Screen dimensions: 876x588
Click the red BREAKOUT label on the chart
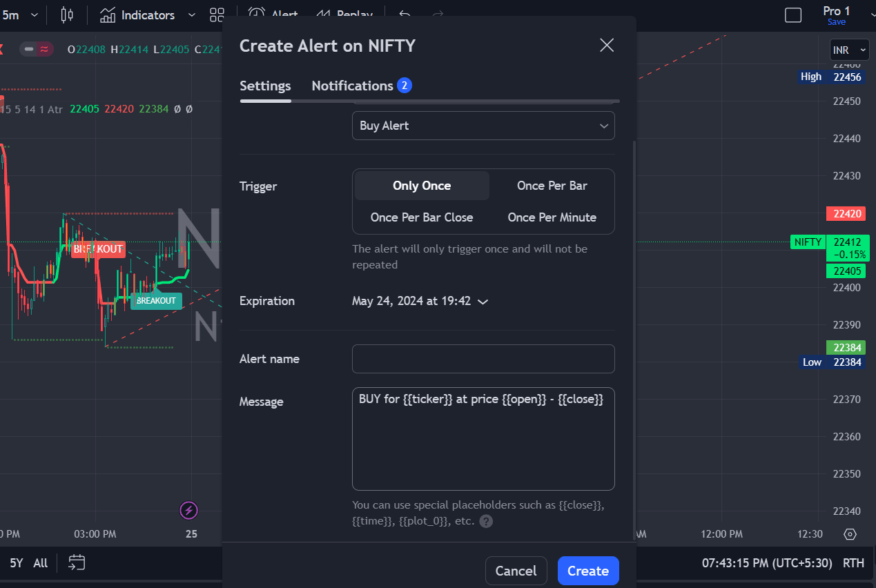pyautogui.click(x=98, y=249)
